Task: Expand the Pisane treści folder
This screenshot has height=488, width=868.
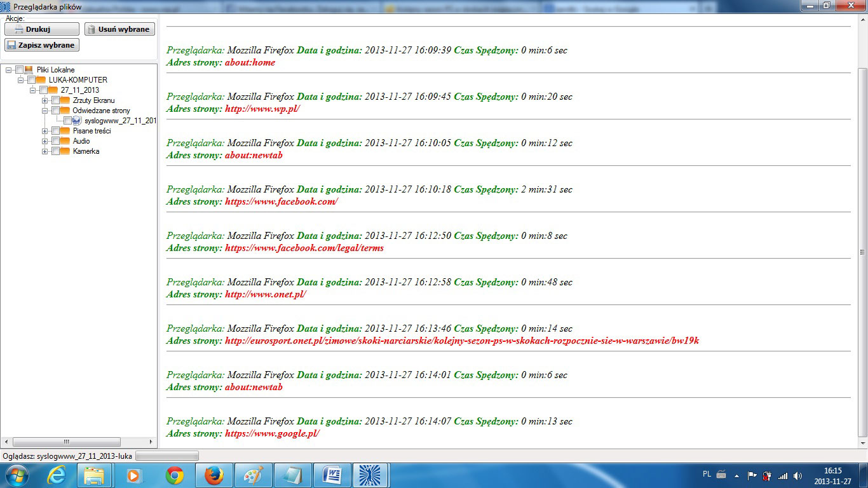Action: [45, 131]
